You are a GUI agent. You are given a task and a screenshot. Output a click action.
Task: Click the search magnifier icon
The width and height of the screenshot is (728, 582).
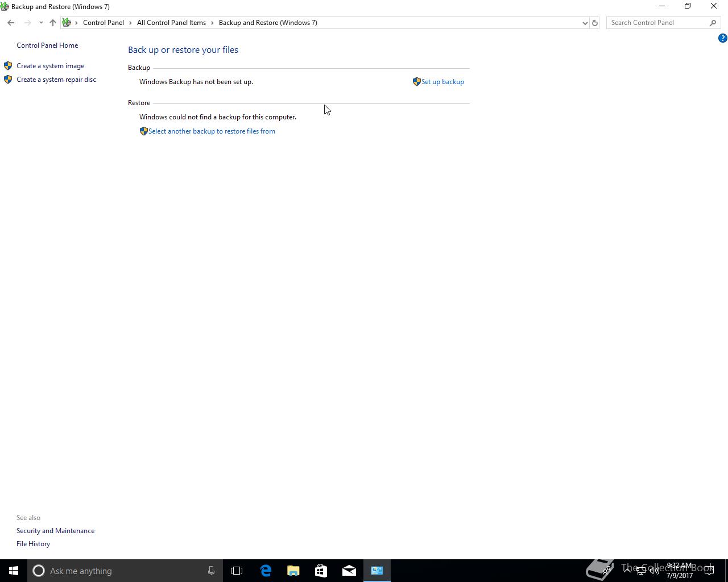point(713,23)
